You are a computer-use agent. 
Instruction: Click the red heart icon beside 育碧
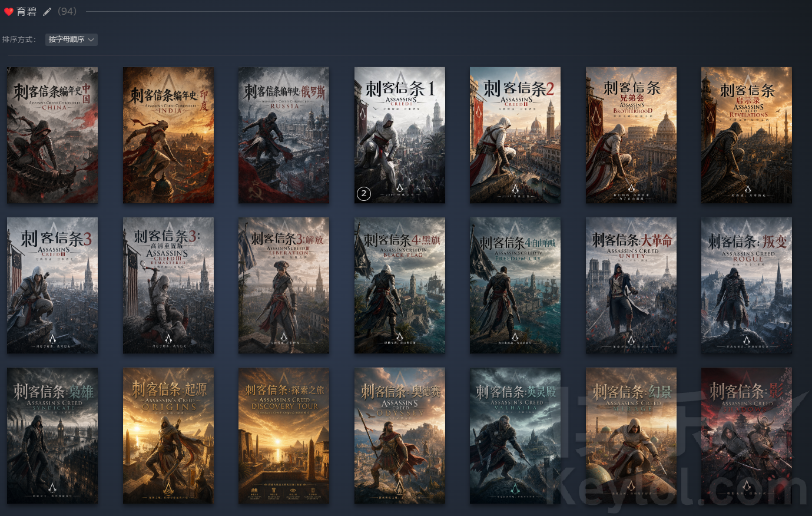8,12
